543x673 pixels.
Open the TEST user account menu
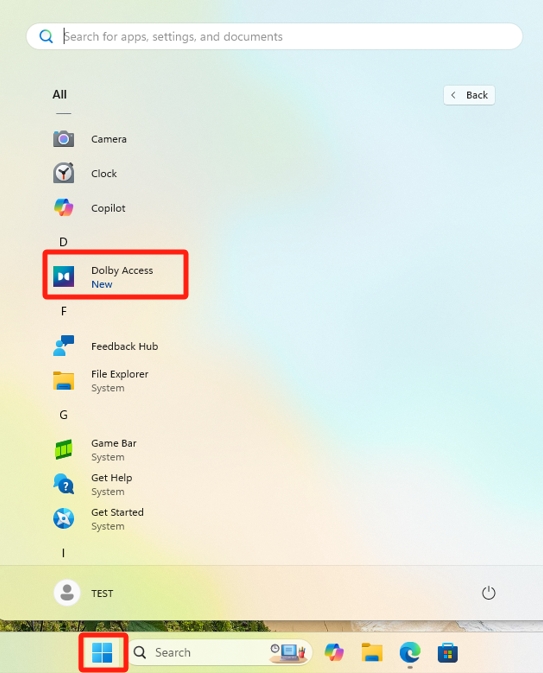click(84, 593)
